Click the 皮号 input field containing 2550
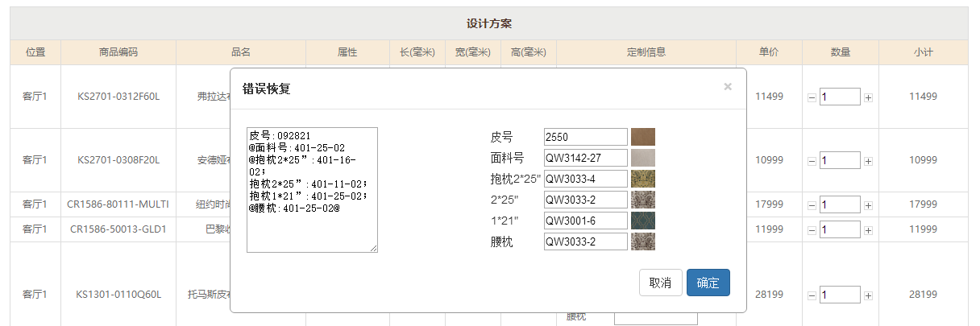The image size is (980, 326). click(585, 137)
